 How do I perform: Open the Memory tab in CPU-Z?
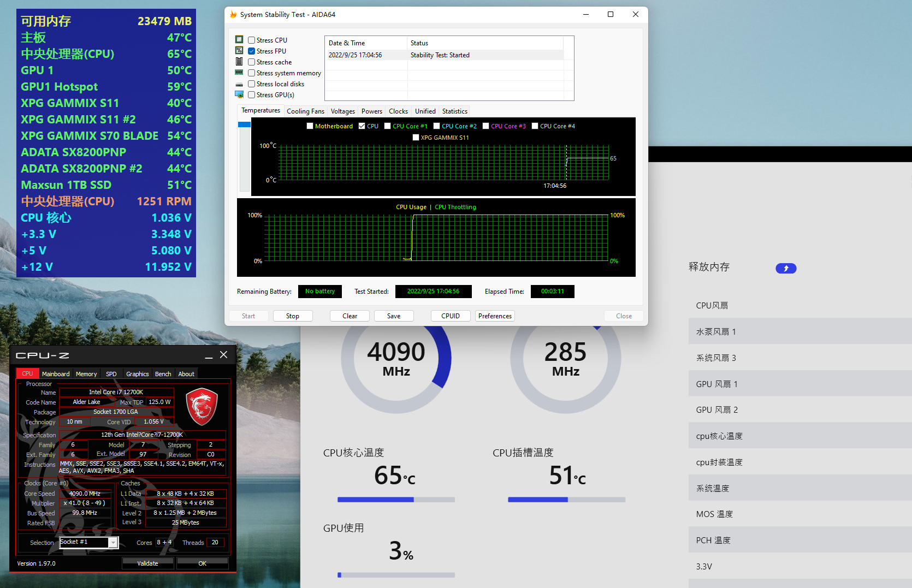click(x=86, y=374)
